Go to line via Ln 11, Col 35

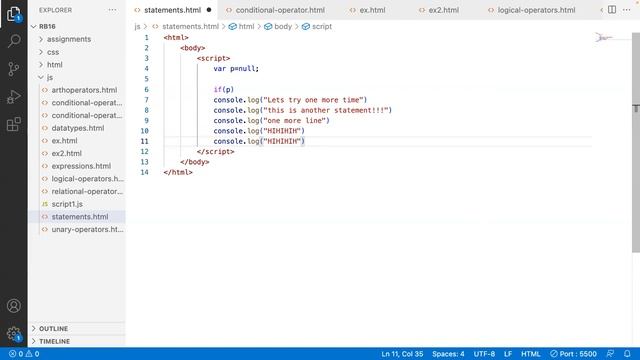402,354
